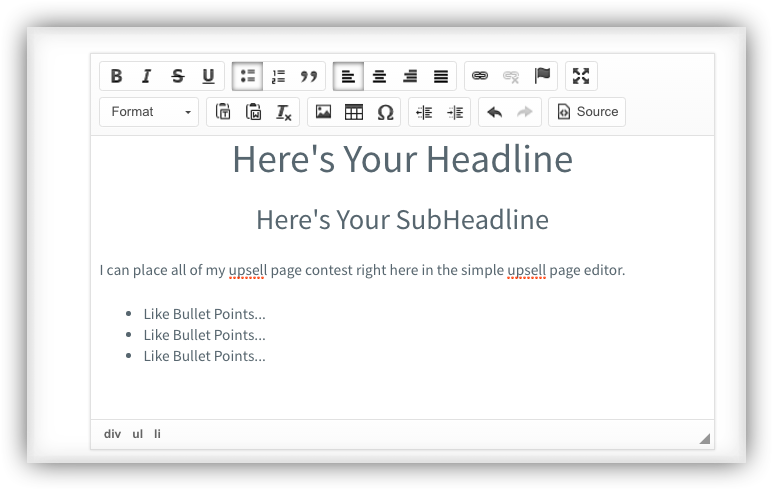Insert a table

click(x=354, y=112)
